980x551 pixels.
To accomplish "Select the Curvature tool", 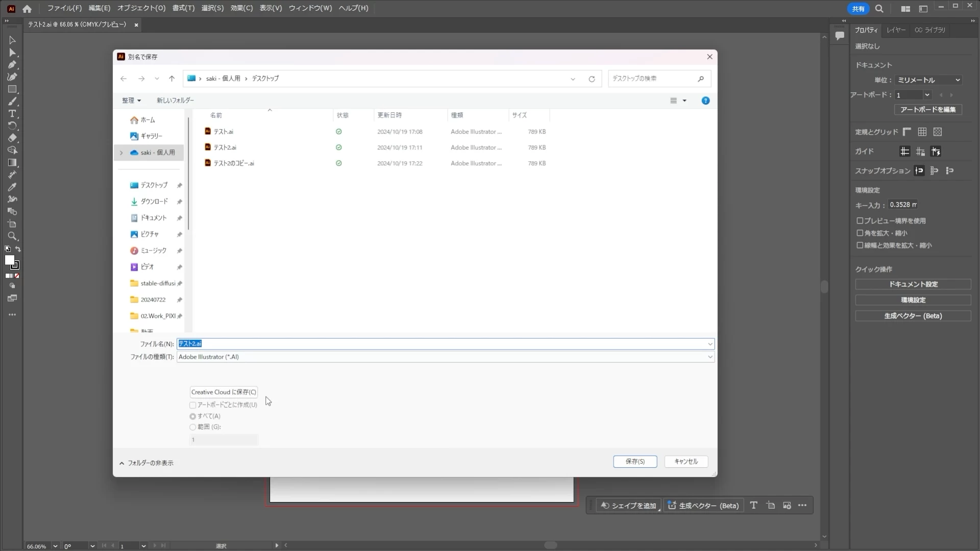I will (12, 77).
